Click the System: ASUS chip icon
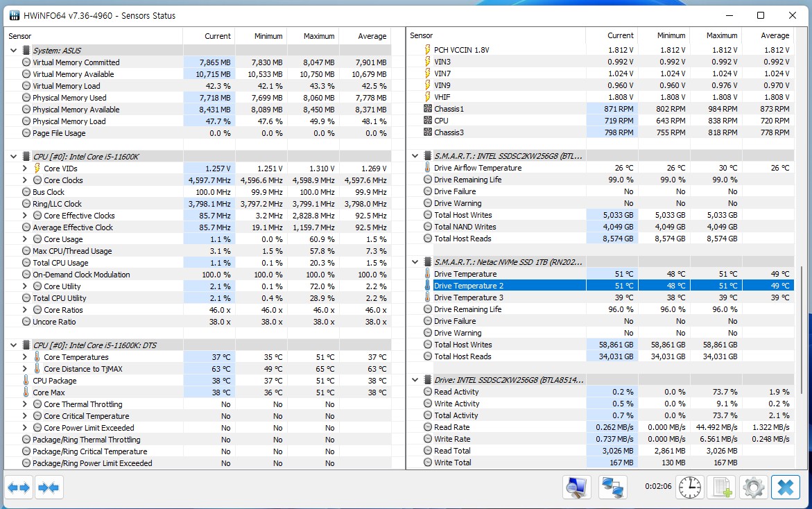 coord(26,50)
